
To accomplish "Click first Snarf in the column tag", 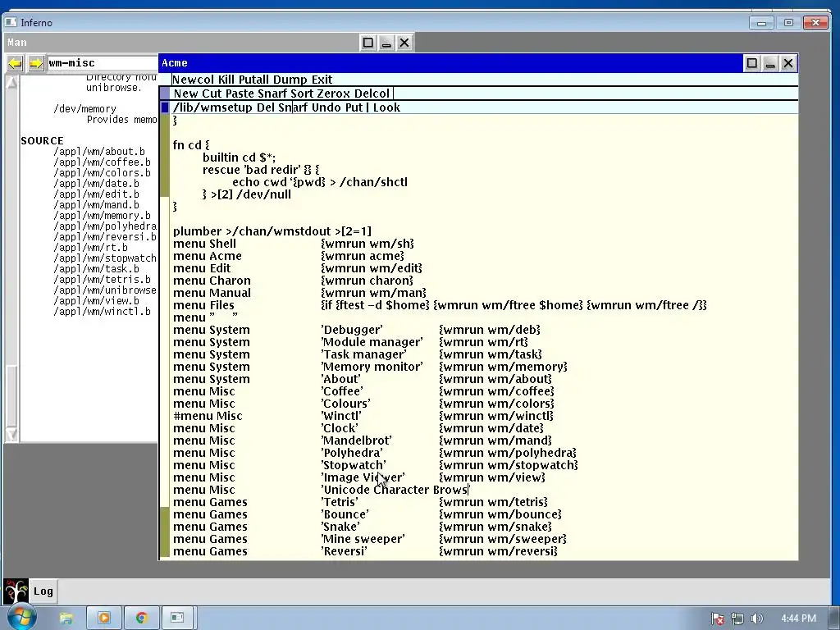I will [272, 94].
